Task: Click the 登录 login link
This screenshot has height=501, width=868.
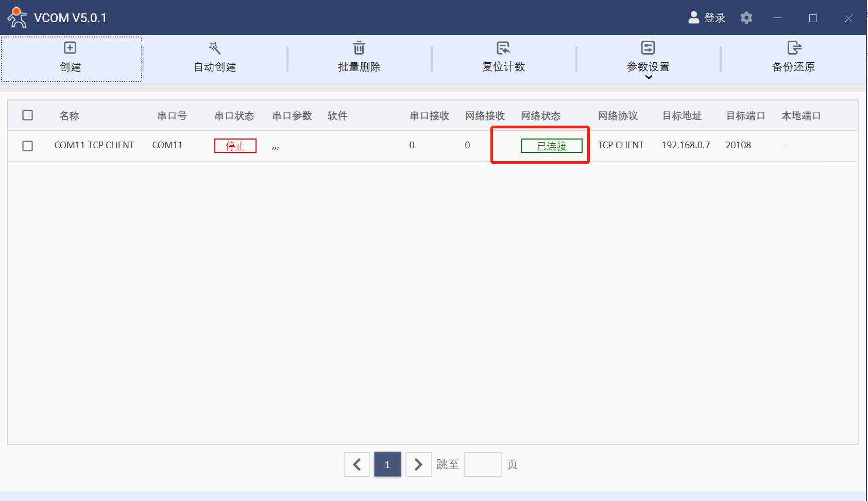Action: [x=714, y=18]
